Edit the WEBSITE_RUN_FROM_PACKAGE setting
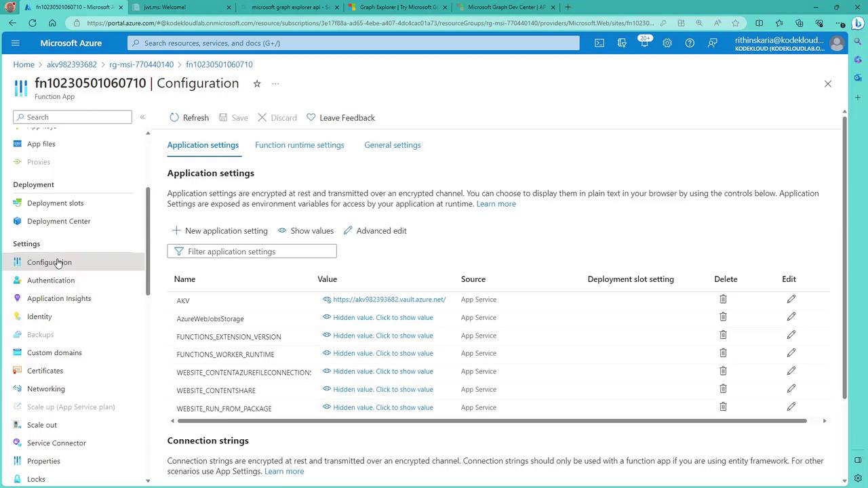 click(x=791, y=407)
